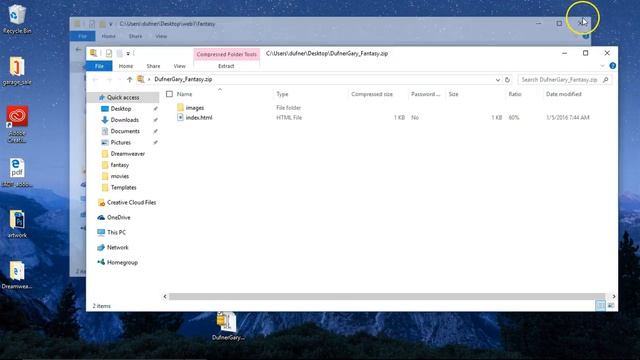The height and width of the screenshot is (360, 640).
Task: Select the images folder icon
Action: click(180, 108)
